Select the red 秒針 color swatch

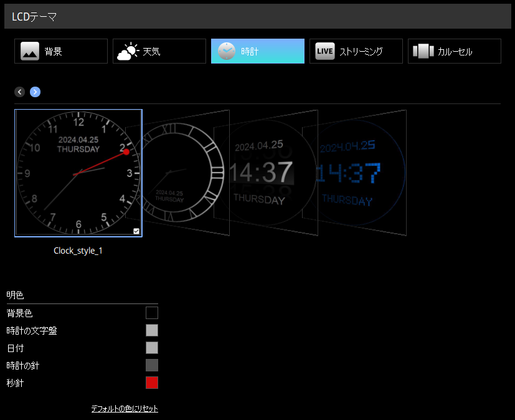(152, 383)
